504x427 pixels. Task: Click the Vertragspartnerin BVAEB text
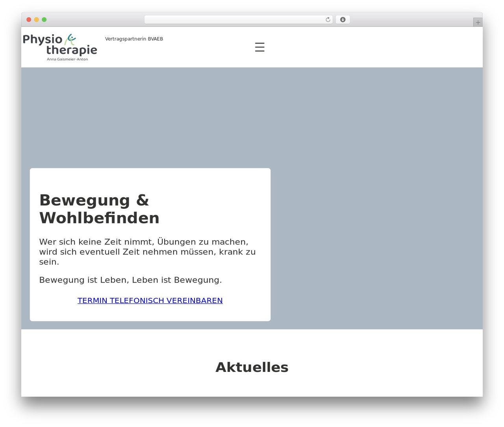134,39
